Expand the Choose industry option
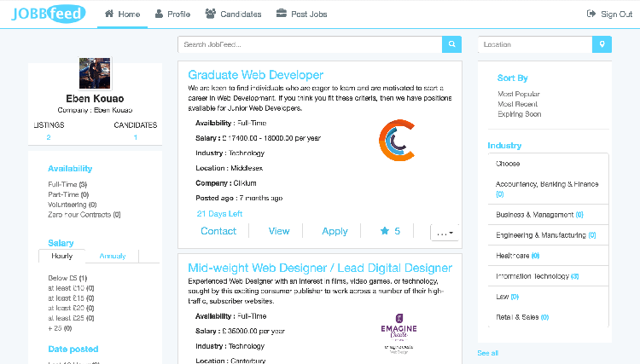Screen dimensions: 640x364 pos(548,164)
